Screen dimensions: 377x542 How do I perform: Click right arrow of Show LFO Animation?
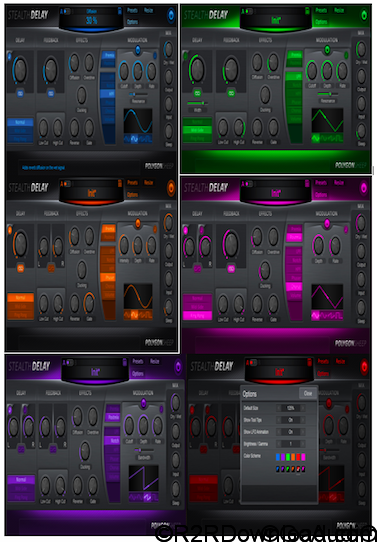pos(302,432)
